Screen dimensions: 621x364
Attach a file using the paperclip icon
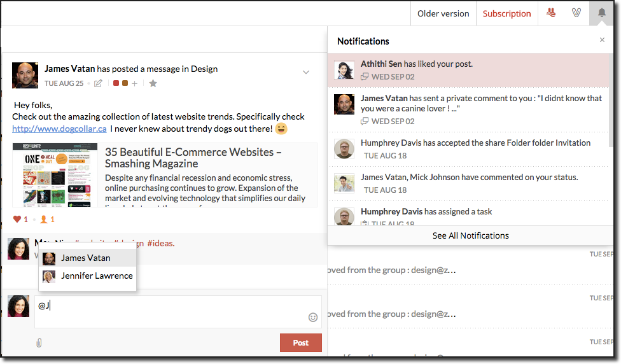pyautogui.click(x=39, y=343)
